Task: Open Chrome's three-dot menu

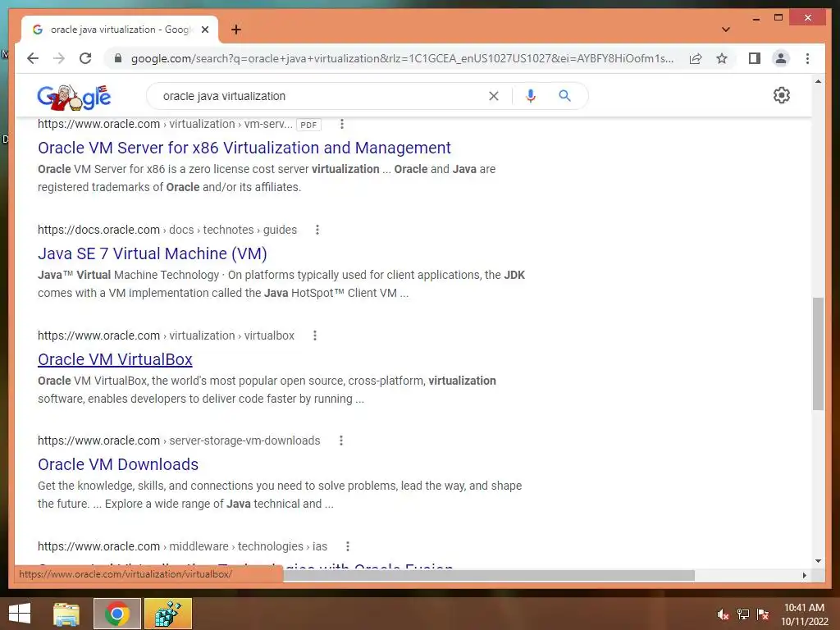Action: coord(807,58)
